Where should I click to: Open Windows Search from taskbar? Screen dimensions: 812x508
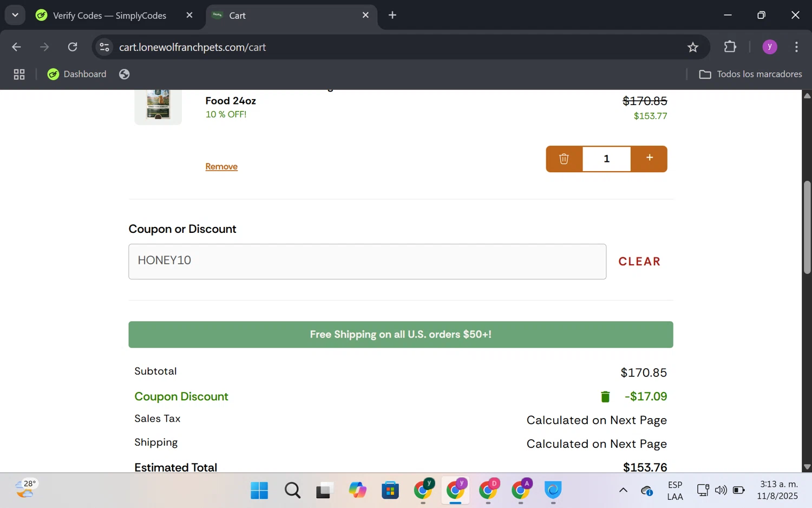292,490
